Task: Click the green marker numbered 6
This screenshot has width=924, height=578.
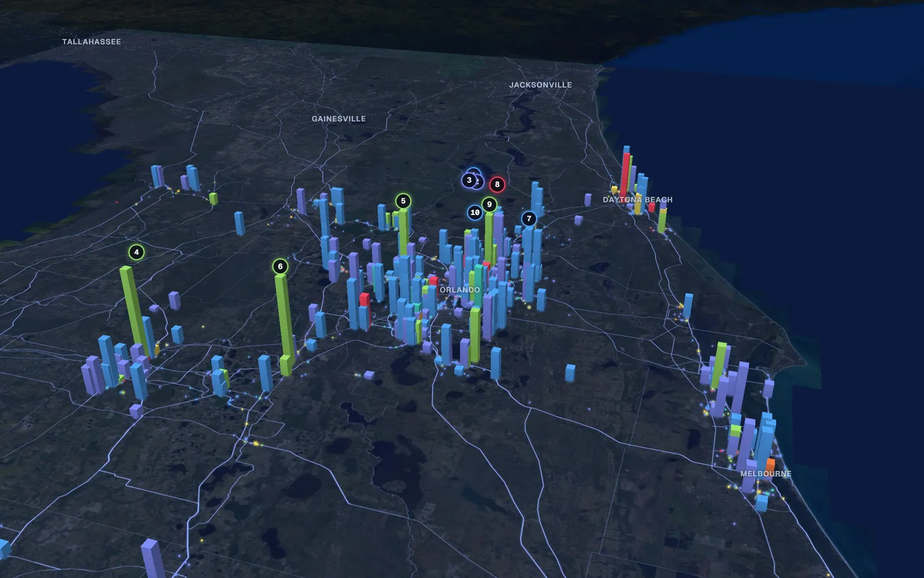Action: [x=280, y=266]
